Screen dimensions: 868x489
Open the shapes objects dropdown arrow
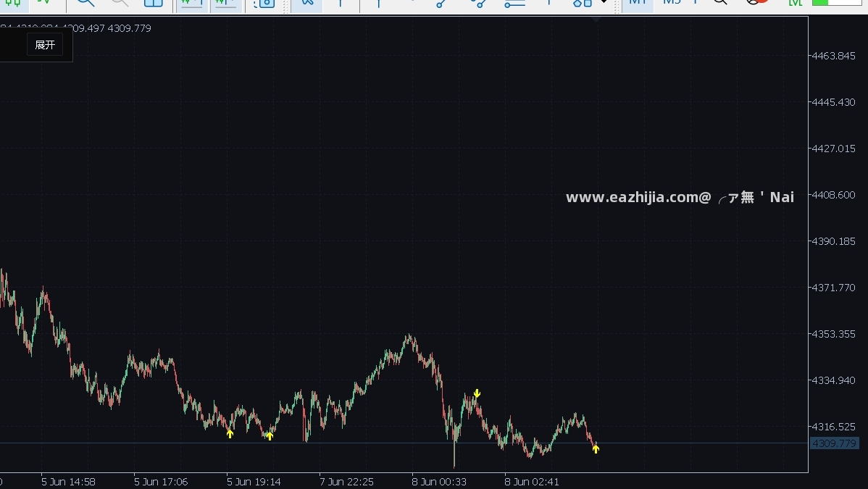click(604, 2)
